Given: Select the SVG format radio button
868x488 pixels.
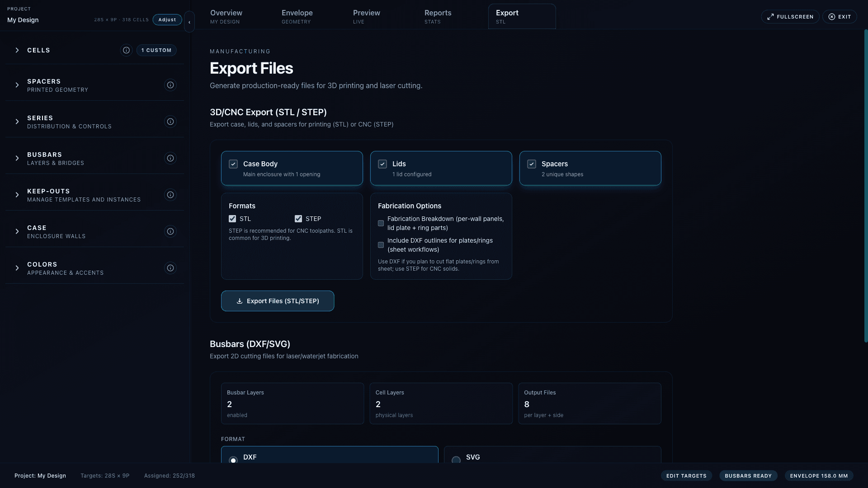Looking at the screenshot, I should click(x=455, y=460).
